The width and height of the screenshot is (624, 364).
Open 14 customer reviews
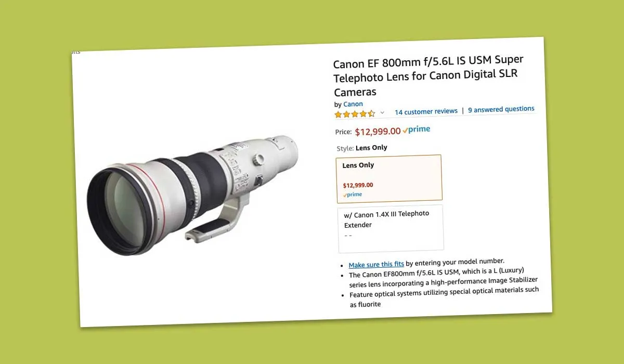pyautogui.click(x=426, y=112)
